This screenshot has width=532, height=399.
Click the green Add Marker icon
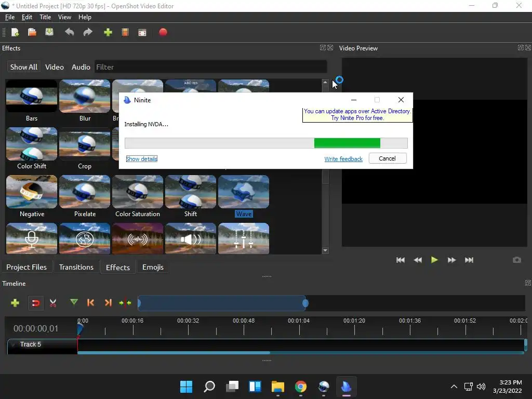pyautogui.click(x=74, y=302)
